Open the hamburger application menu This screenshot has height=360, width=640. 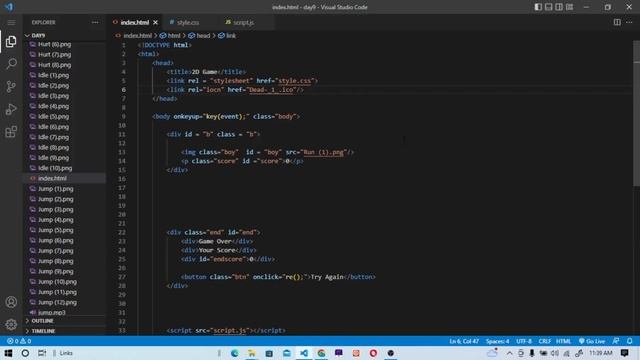coord(11,22)
